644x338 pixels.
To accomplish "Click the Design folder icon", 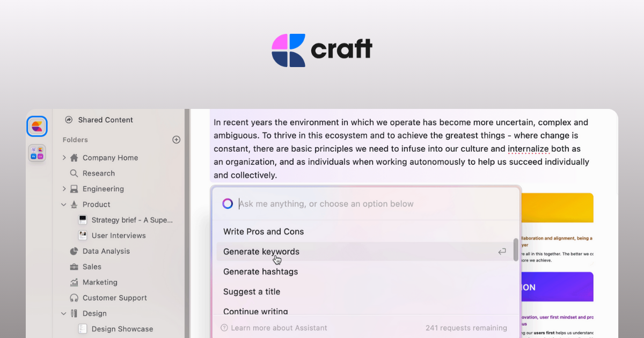I will coord(74,313).
